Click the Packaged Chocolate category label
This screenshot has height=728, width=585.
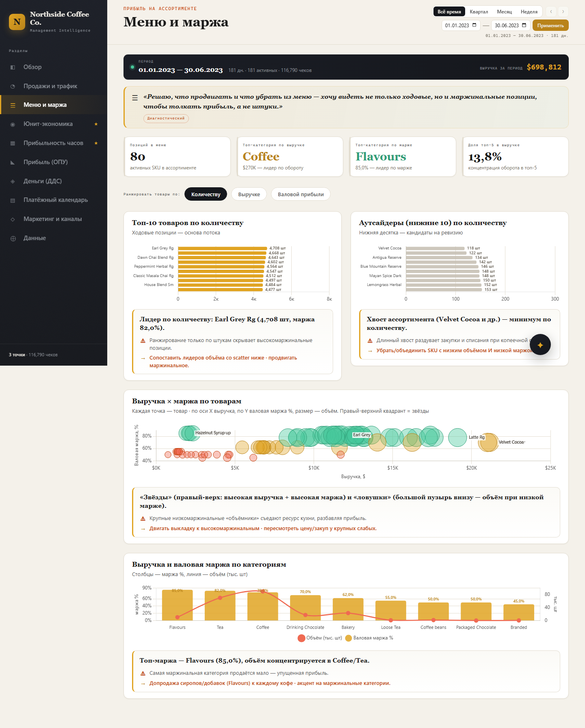click(476, 627)
